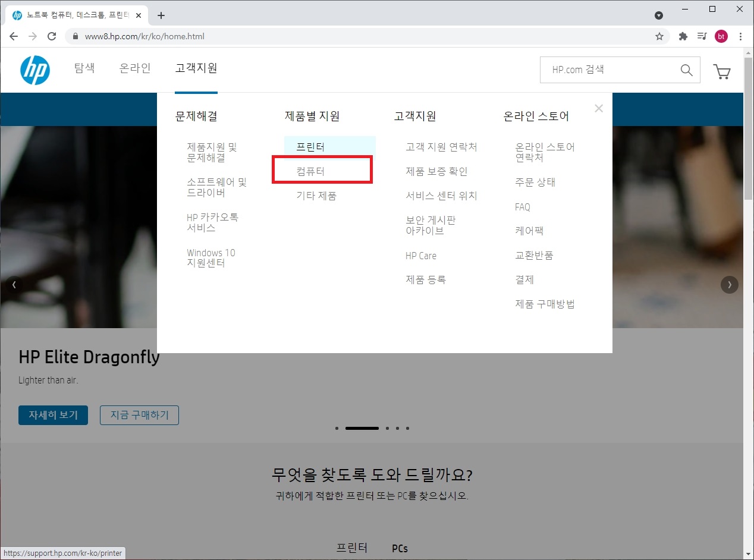This screenshot has width=754, height=560.
Task: Click the HP Elite Dragonfly heading
Action: coord(89,357)
